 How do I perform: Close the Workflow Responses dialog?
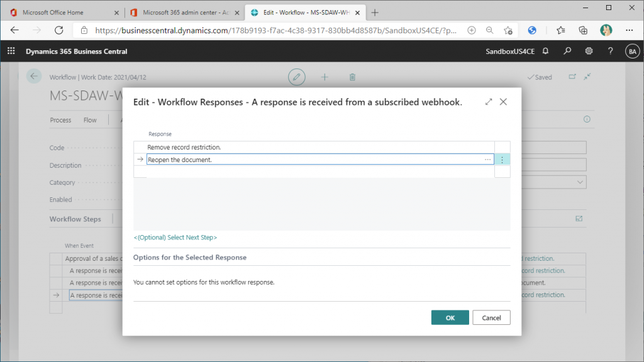point(503,102)
